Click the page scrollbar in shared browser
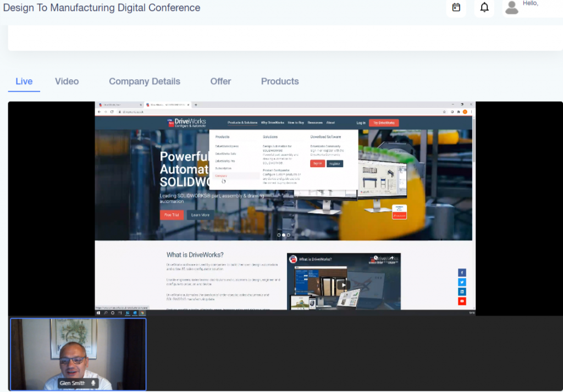 (473, 140)
